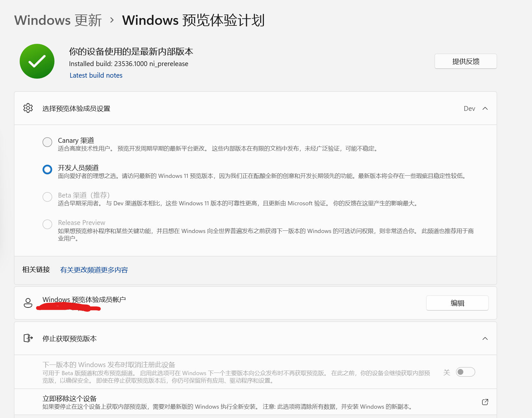Click the breadcrumb arrow after Windows 更新

(112, 20)
